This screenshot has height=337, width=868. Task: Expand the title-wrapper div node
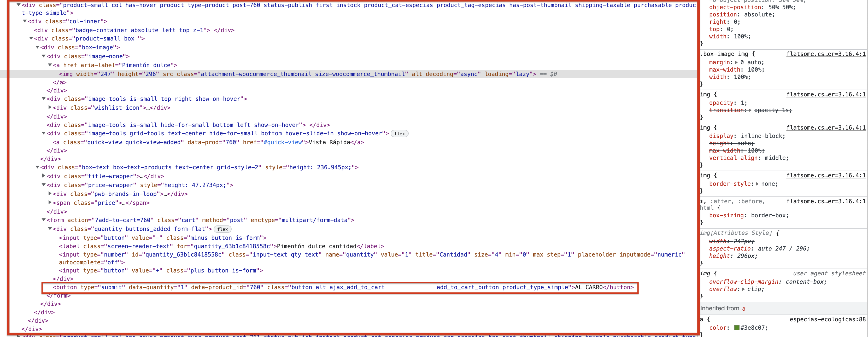[x=43, y=176]
